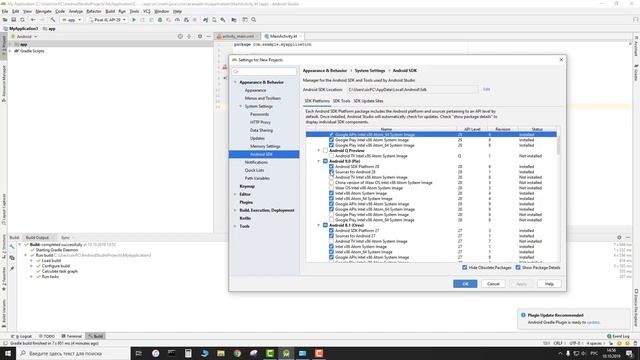The height and width of the screenshot is (360, 640).
Task: Open Calculator from the taskbar
Action: (x=188, y=353)
